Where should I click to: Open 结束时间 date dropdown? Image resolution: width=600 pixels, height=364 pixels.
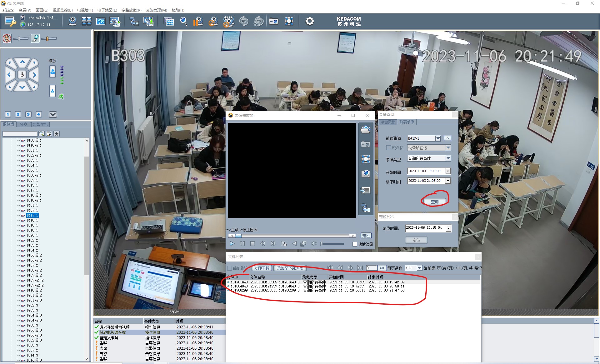tap(448, 181)
